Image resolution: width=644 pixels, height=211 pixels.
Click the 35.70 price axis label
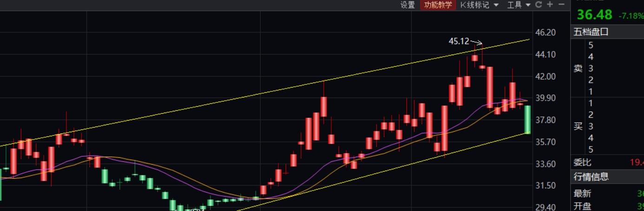pos(545,142)
